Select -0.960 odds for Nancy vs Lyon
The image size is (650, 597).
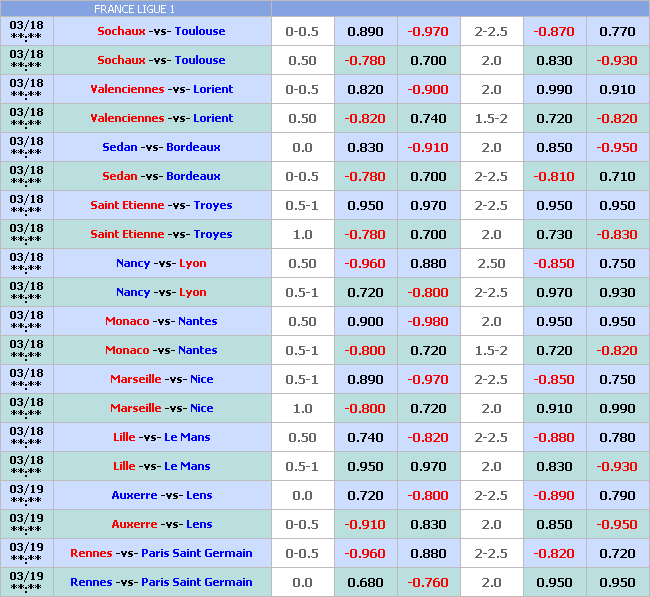pos(365,264)
